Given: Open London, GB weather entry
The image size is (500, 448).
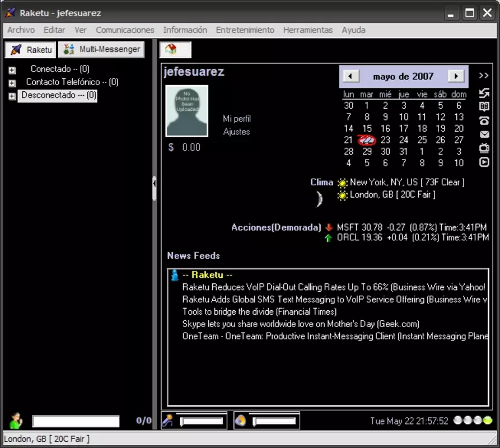Looking at the screenshot, I should [392, 194].
